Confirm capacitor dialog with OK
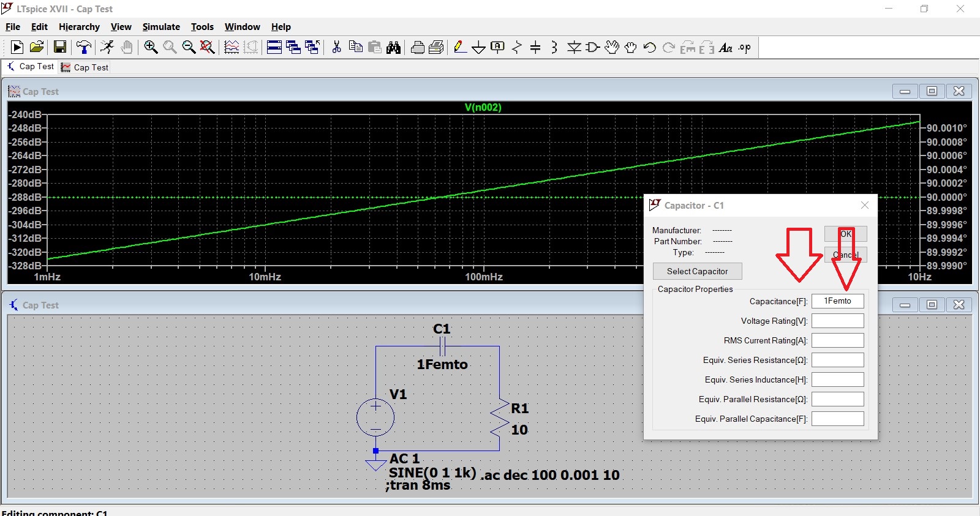980x516 pixels. (845, 234)
